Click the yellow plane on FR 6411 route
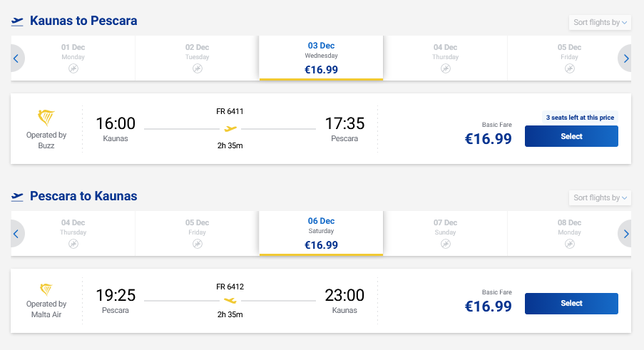This screenshot has height=350, width=644. tap(230, 129)
